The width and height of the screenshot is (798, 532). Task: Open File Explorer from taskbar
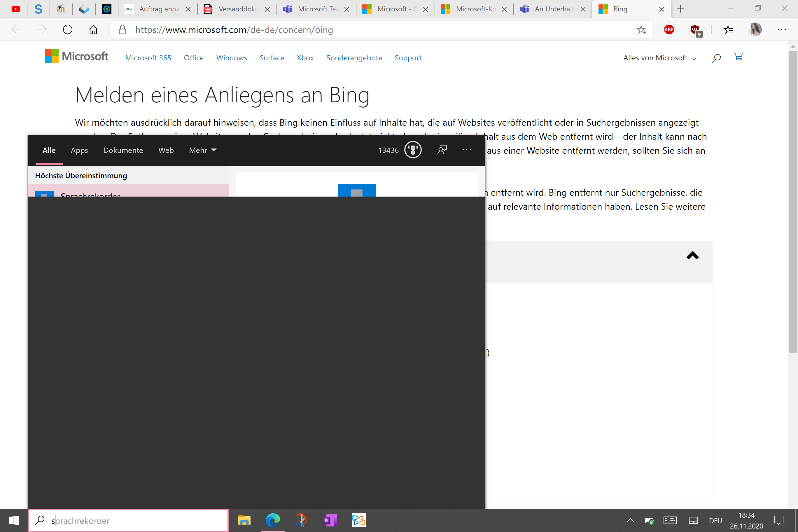pos(244,520)
